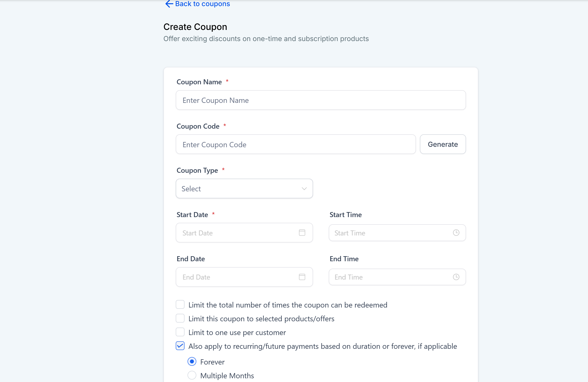This screenshot has width=588, height=382.
Task: Click the Start Time clock icon
Action: pos(456,232)
